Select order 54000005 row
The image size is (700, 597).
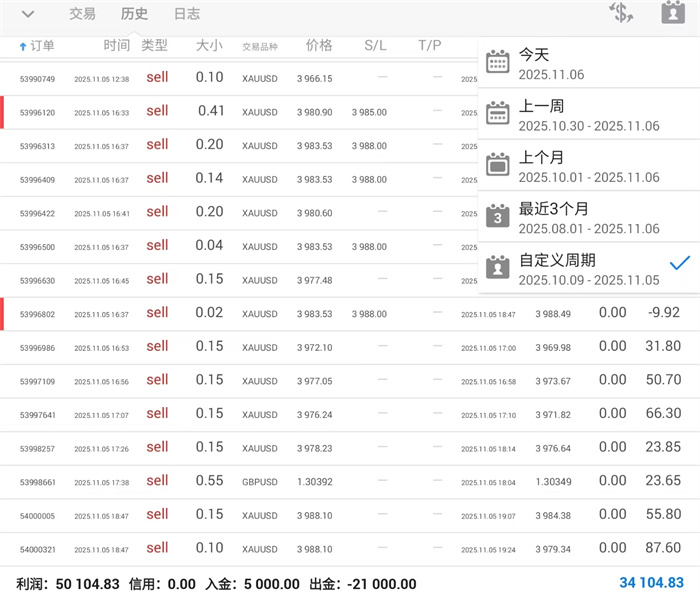click(x=350, y=515)
